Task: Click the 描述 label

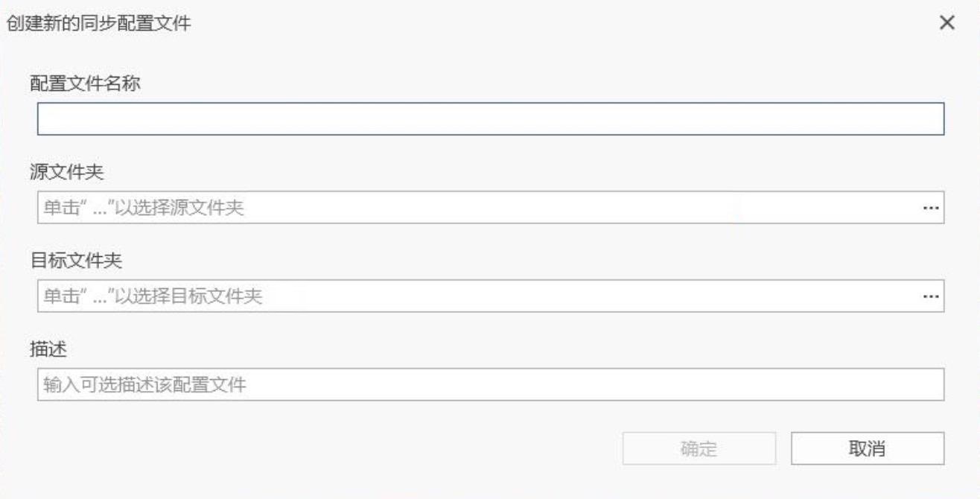Action: click(x=48, y=349)
